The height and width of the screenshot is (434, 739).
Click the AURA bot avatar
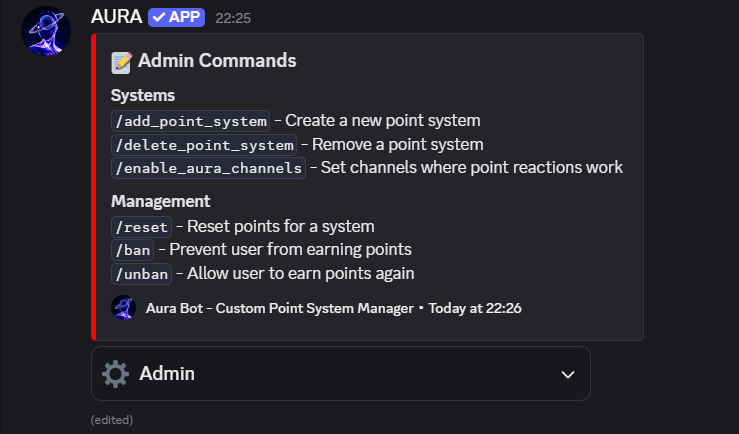click(x=46, y=31)
